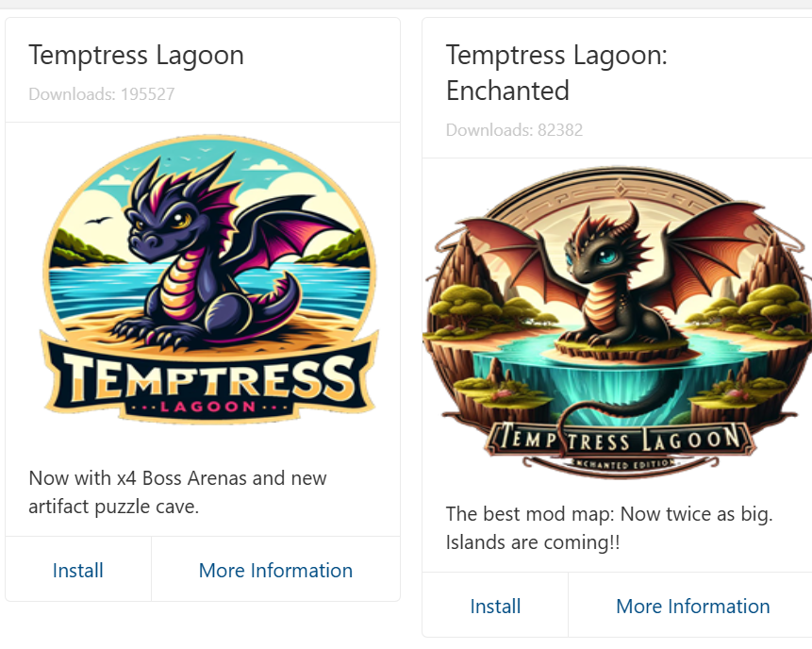View More Information for Enchanted edition
812x649 pixels.
693,606
